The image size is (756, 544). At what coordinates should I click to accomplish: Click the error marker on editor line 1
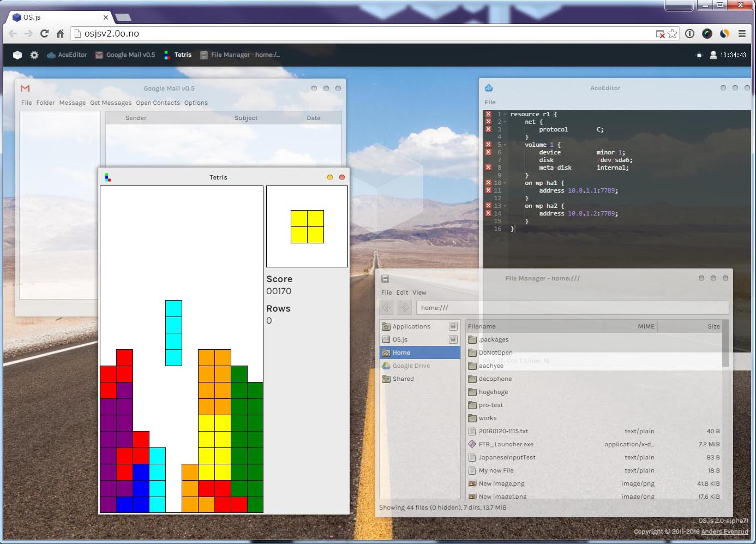click(488, 115)
